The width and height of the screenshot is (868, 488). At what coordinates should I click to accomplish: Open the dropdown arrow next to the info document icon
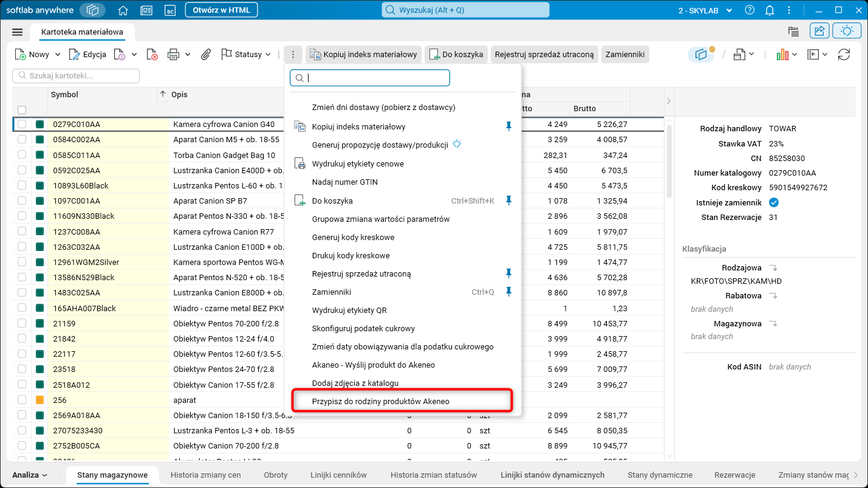tap(134, 55)
